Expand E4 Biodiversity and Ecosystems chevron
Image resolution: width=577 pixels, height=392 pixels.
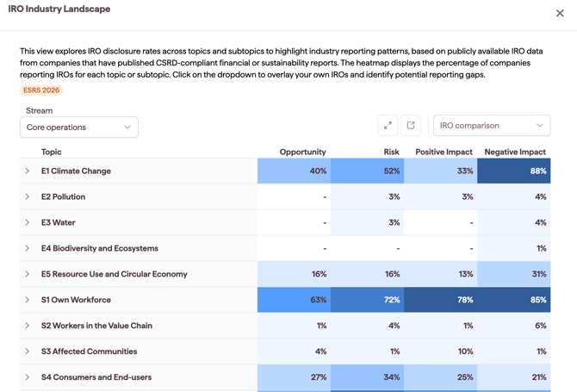coord(28,248)
